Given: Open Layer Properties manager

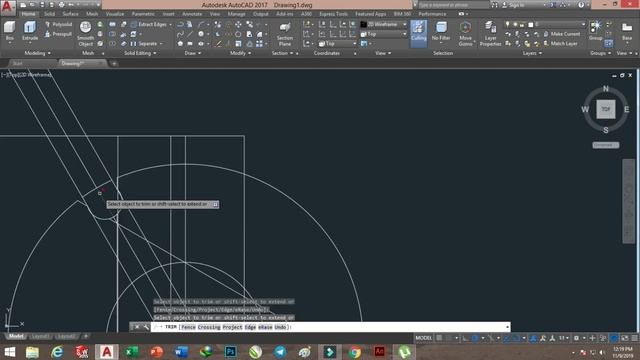Looking at the screenshot, I should tap(490, 34).
